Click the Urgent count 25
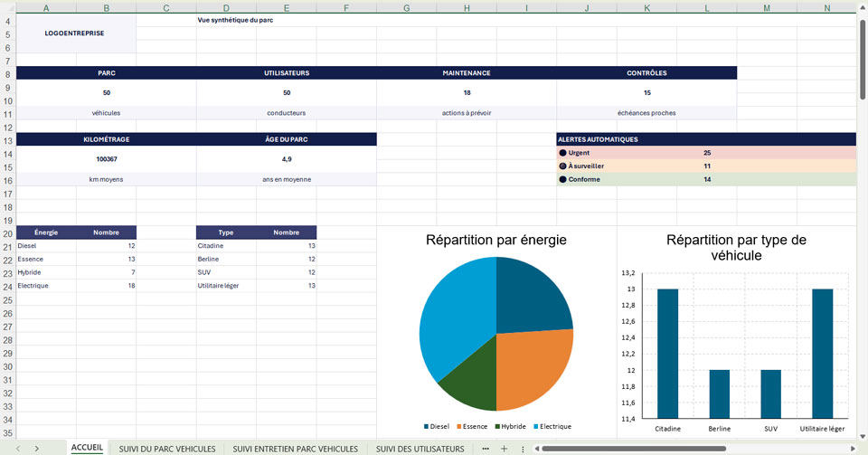 pyautogui.click(x=707, y=153)
